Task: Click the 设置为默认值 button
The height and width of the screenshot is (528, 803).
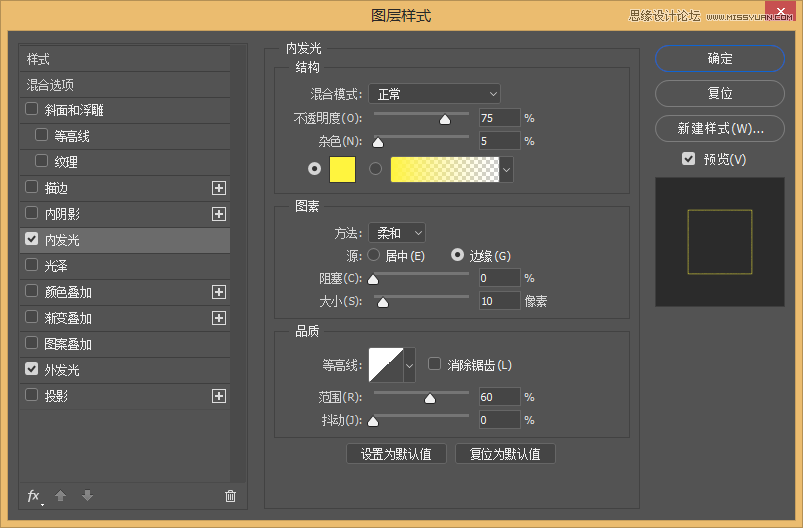Action: click(x=396, y=454)
